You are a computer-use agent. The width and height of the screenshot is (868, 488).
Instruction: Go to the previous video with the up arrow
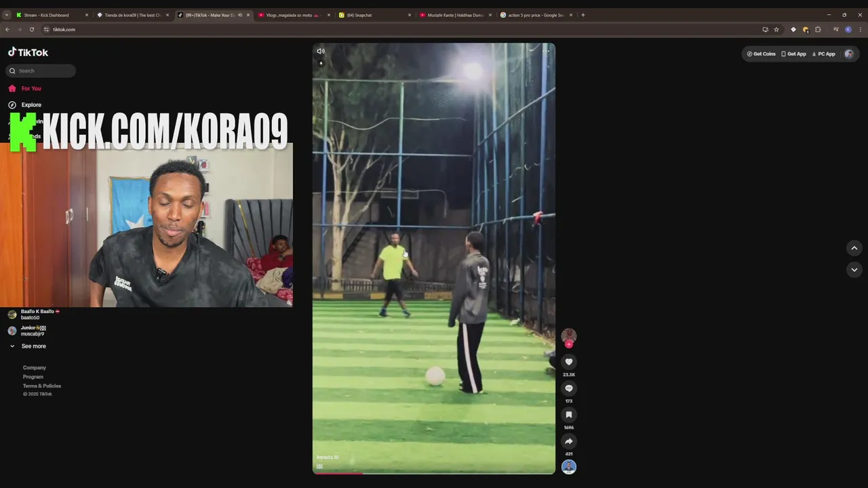854,248
